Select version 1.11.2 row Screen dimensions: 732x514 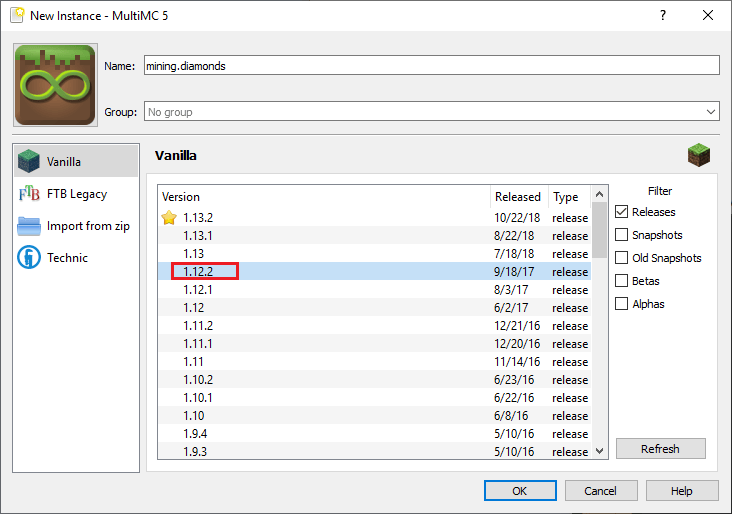pyautogui.click(x=375, y=325)
